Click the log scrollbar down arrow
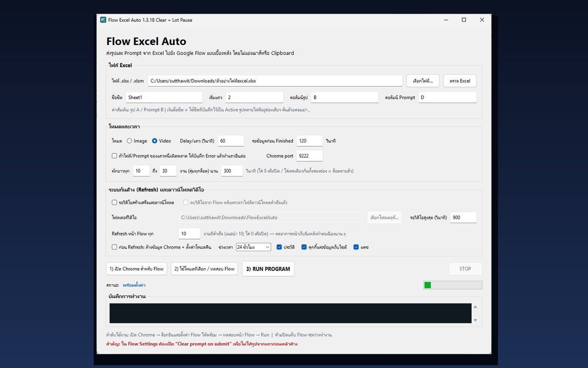Image resolution: width=588 pixels, height=368 pixels. [475, 320]
